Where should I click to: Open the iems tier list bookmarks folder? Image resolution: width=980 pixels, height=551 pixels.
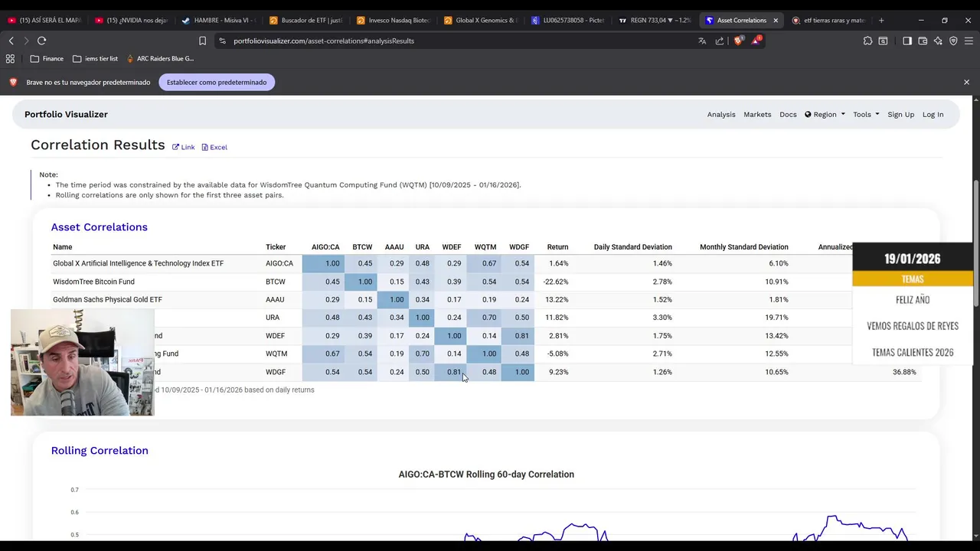[96, 59]
